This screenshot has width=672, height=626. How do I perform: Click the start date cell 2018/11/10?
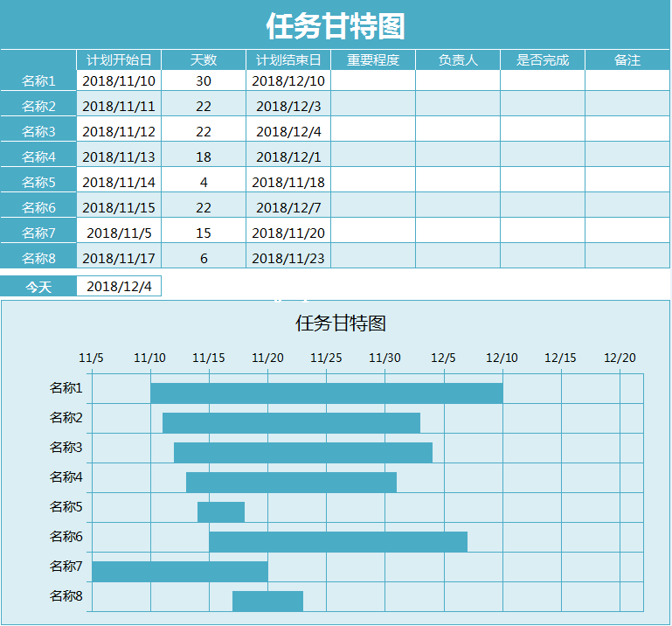[119, 81]
